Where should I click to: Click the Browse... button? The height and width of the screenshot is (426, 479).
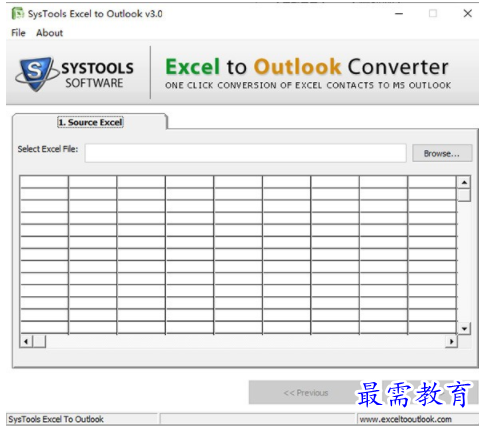pos(442,153)
